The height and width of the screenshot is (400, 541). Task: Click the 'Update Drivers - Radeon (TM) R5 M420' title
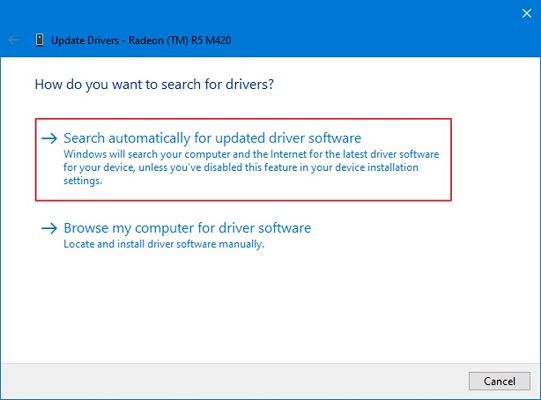141,40
